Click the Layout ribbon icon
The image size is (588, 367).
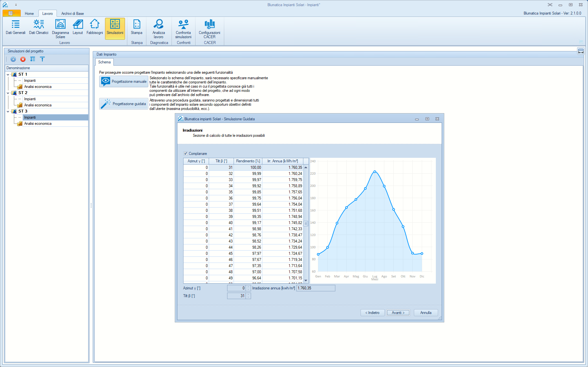pos(78,27)
